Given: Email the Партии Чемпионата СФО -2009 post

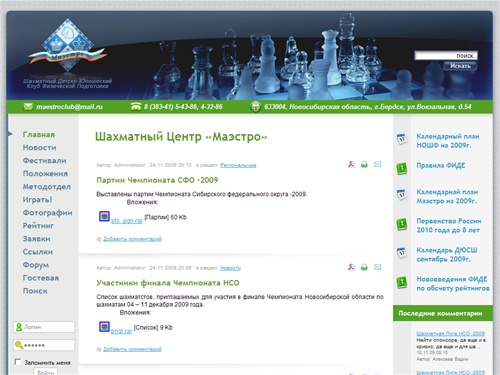Looking at the screenshot, I should 377,164.
